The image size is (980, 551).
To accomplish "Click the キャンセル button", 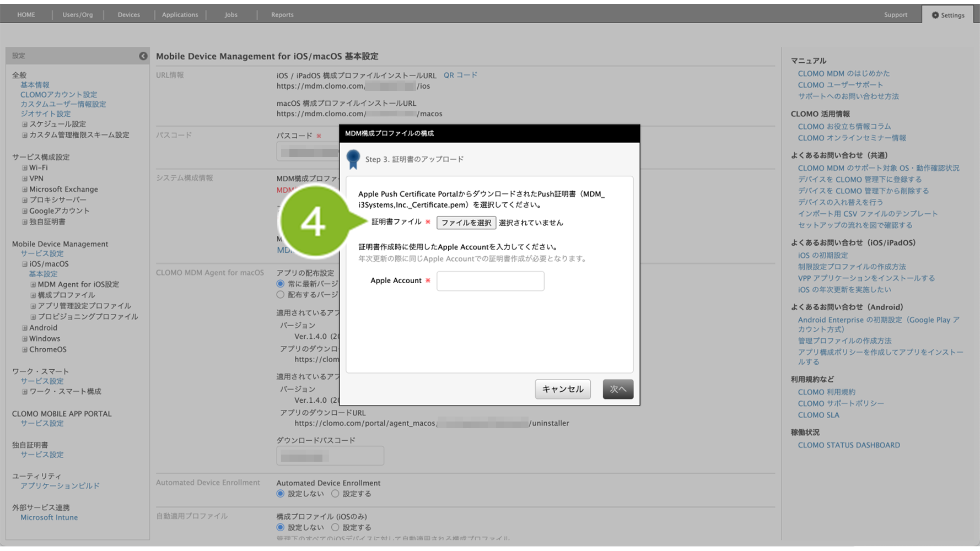I will click(x=562, y=389).
